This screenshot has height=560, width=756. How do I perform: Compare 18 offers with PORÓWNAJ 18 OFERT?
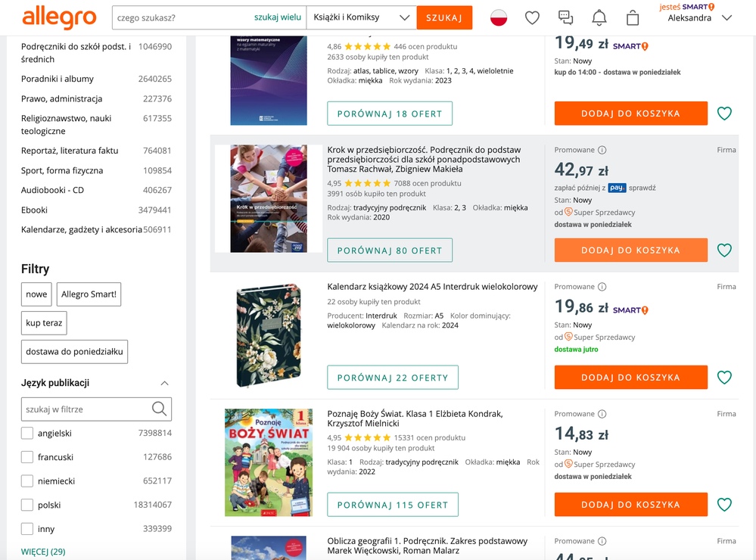pos(390,114)
